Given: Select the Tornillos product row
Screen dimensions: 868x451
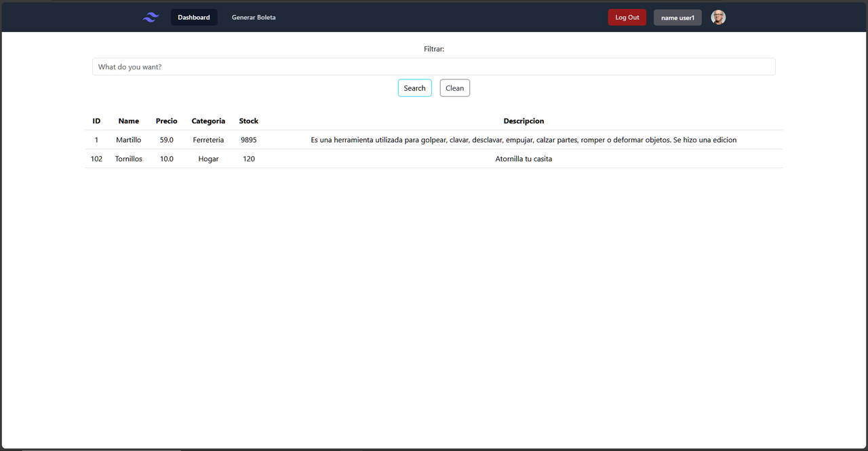Looking at the screenshot, I should (129, 159).
